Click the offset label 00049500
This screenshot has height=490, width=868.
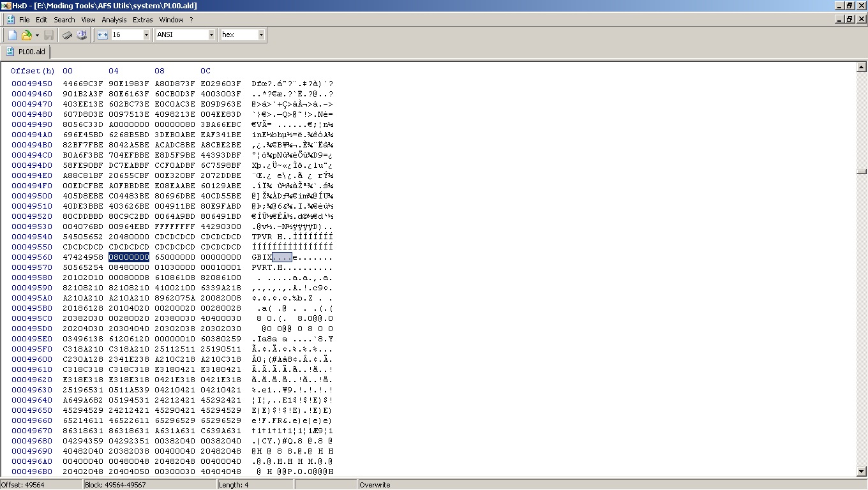(32, 196)
